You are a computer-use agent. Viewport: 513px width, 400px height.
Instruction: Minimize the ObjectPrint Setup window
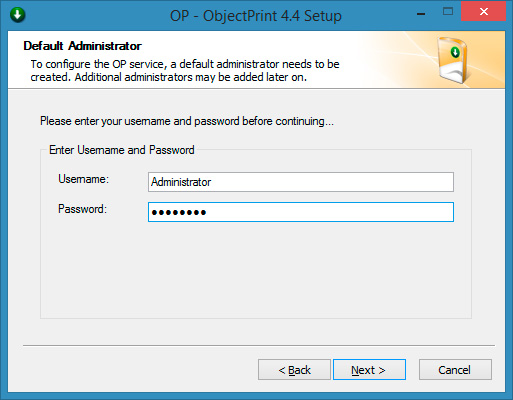click(421, 14)
